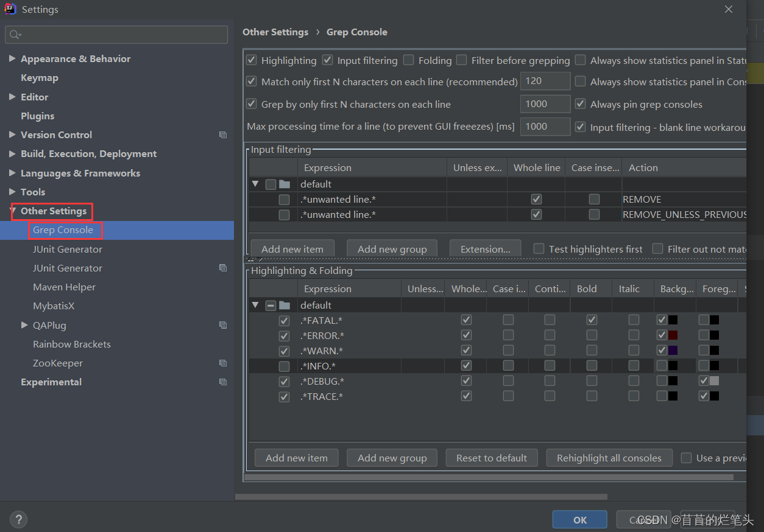764x532 pixels.
Task: Click the project-level icon beside ZooKeeper
Action: coord(223,363)
